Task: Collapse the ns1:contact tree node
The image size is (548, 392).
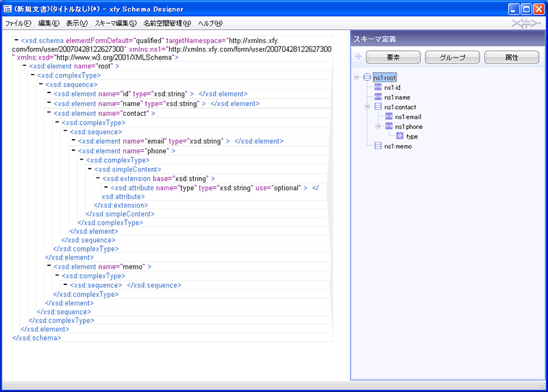Action: click(x=368, y=107)
